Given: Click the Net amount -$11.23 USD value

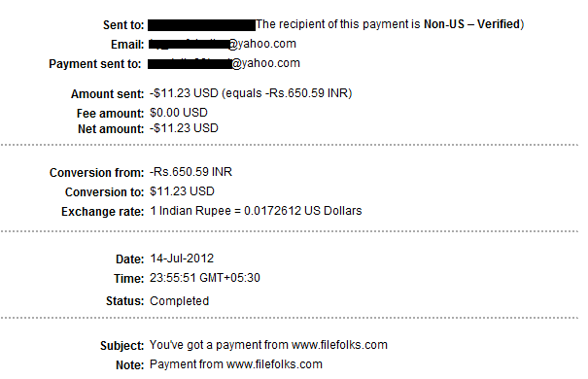Looking at the screenshot, I should 184,128.
